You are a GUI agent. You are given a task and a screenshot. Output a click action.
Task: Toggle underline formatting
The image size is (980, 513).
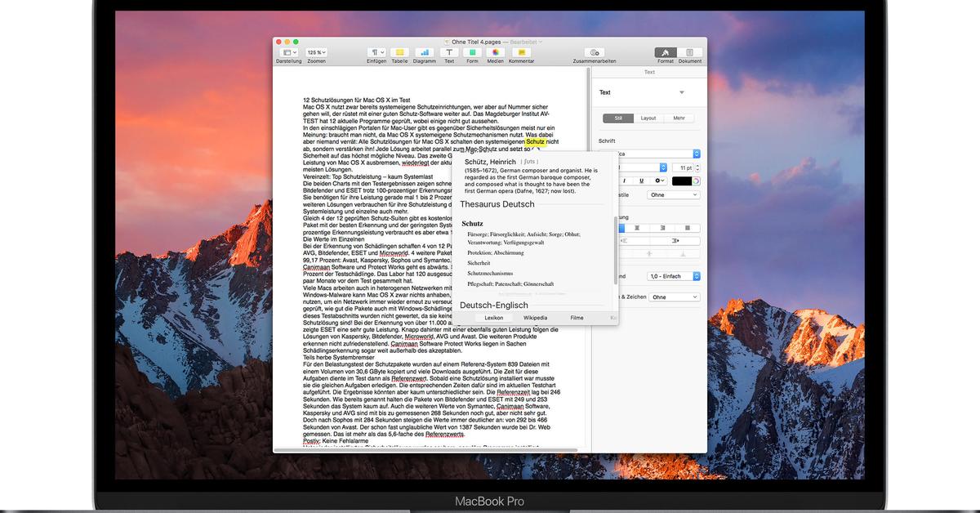coord(642,181)
